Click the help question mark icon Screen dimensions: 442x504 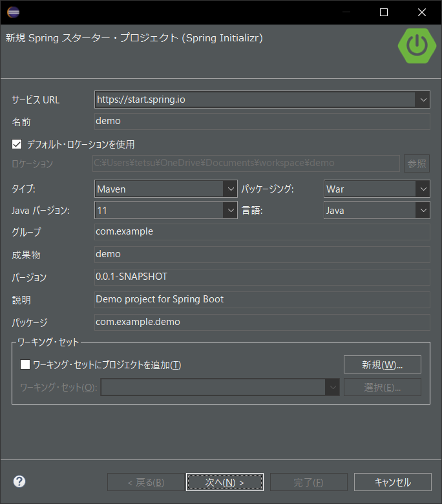pyautogui.click(x=19, y=481)
